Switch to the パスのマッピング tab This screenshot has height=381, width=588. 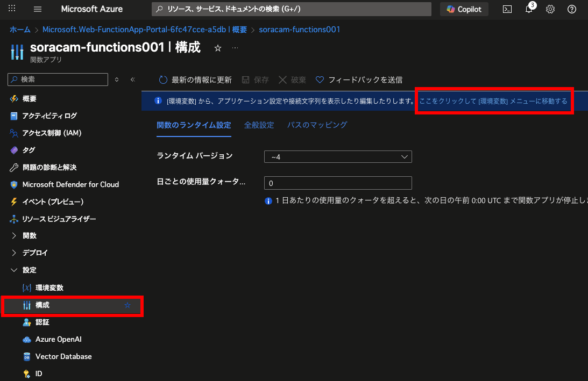(x=317, y=125)
